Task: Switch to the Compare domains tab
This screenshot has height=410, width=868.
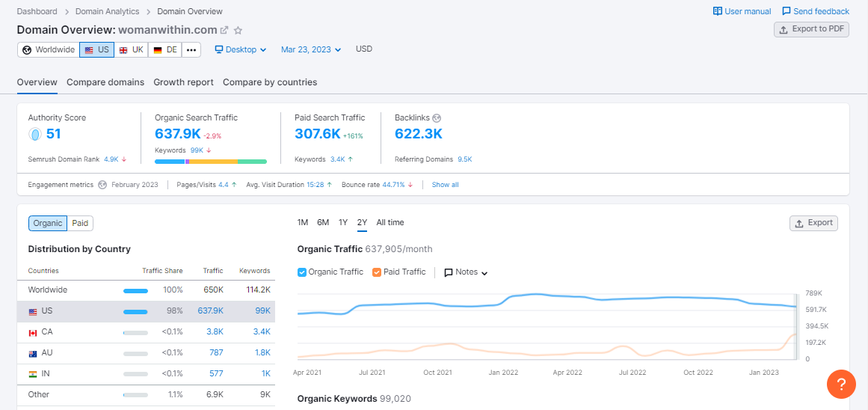Action: (105, 82)
